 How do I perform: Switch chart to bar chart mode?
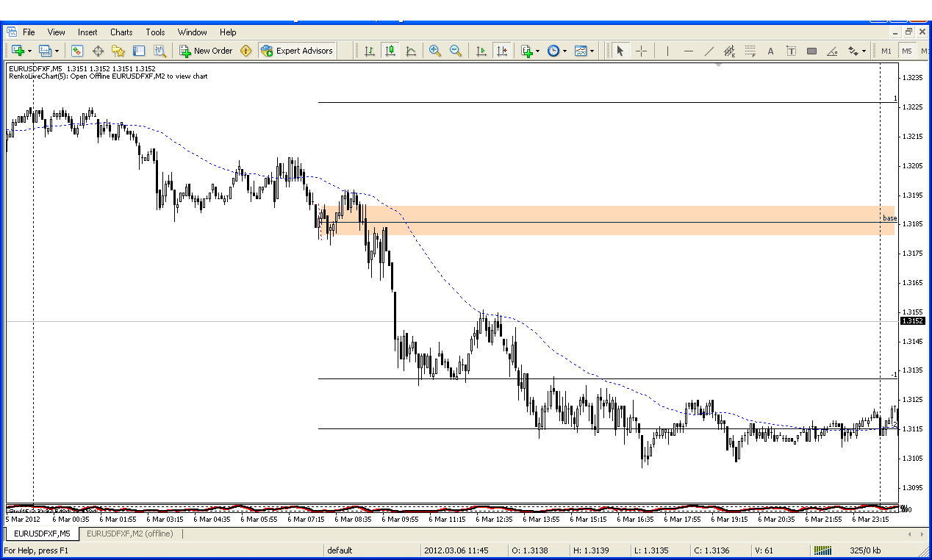pyautogui.click(x=370, y=51)
